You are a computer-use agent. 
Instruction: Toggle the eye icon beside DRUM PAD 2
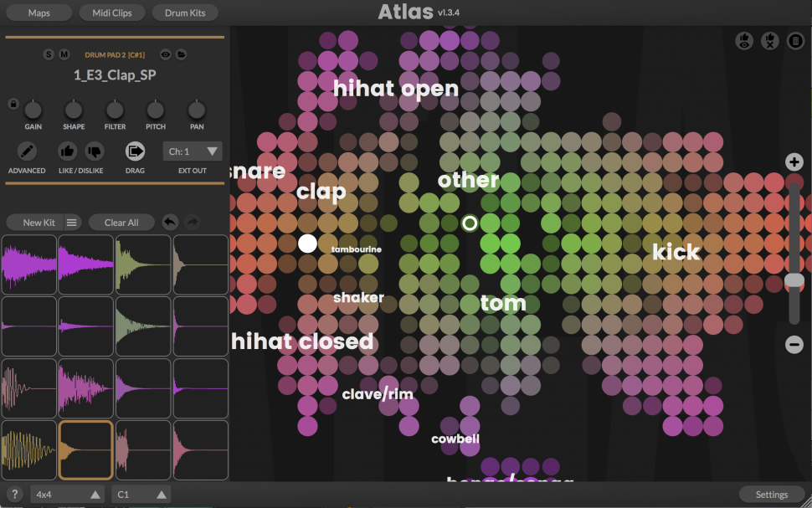point(166,54)
